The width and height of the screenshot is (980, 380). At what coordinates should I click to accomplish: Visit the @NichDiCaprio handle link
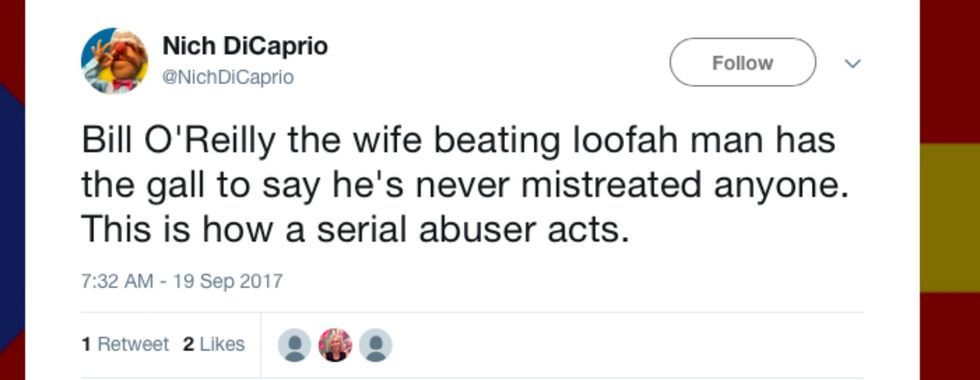point(228,78)
